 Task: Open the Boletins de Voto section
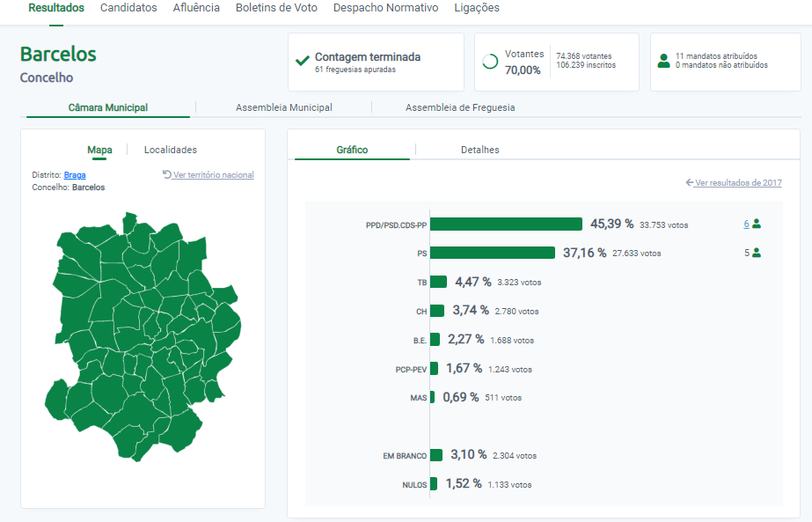tap(276, 8)
